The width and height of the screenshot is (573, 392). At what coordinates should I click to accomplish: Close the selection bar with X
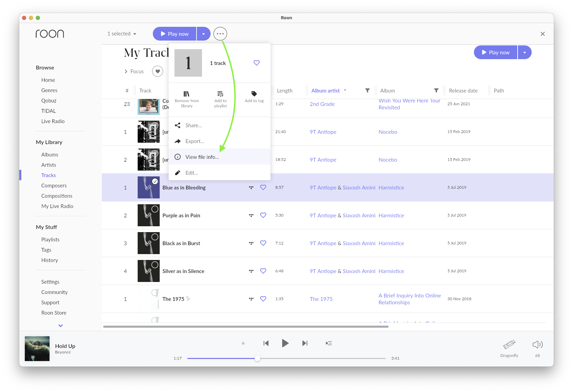[x=543, y=34]
